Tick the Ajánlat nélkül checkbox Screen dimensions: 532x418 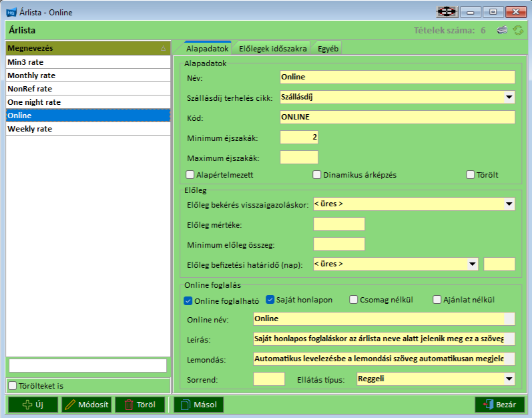point(437,300)
